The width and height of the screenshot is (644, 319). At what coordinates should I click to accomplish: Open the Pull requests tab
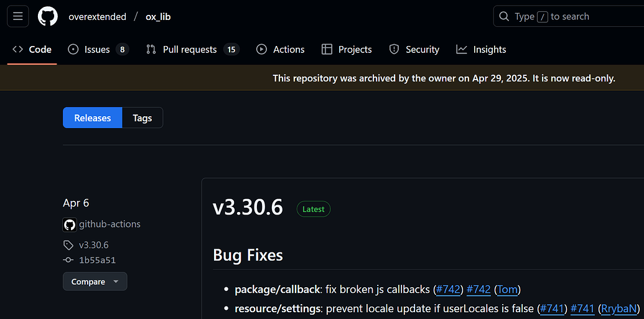pos(193,50)
